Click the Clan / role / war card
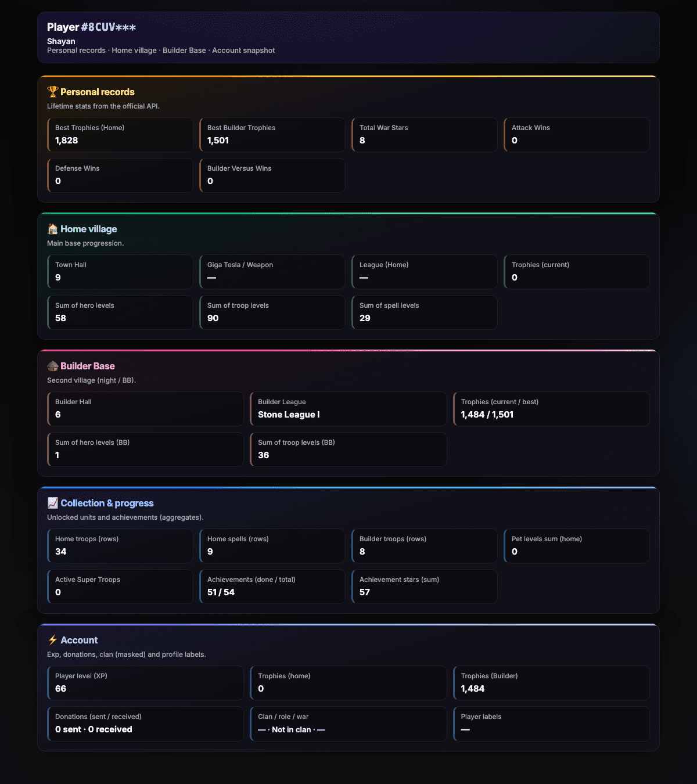The image size is (697, 784). (348, 724)
